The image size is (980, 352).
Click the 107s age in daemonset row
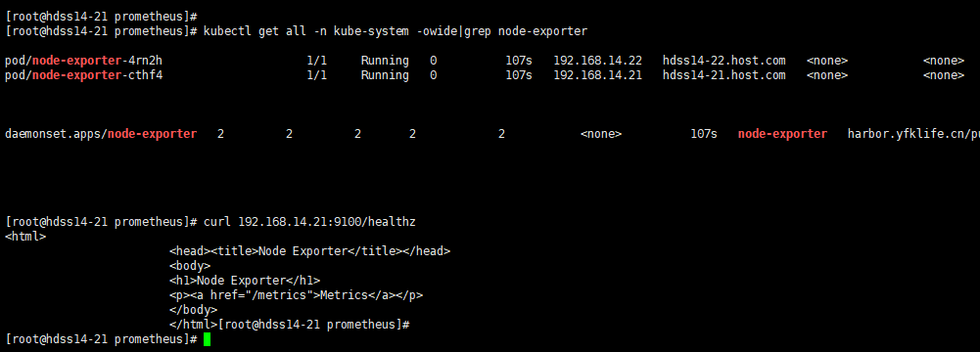point(704,134)
